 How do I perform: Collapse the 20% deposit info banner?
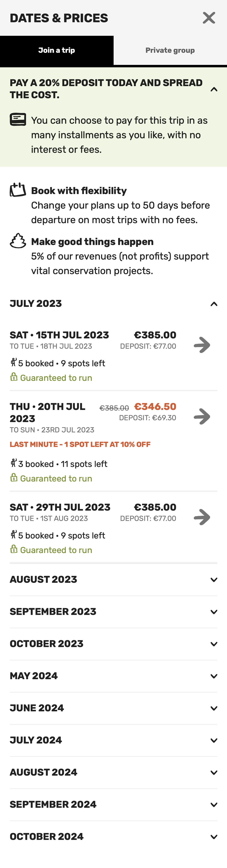213,89
